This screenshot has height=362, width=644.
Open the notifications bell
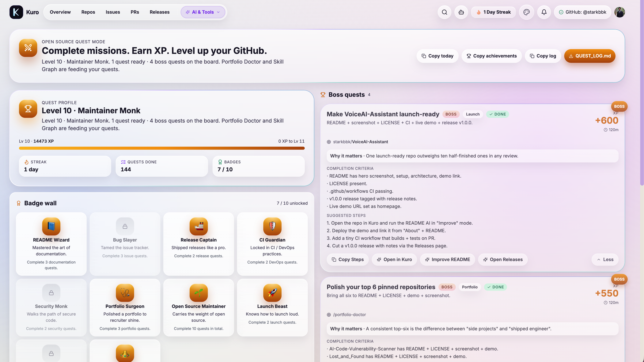pyautogui.click(x=544, y=12)
